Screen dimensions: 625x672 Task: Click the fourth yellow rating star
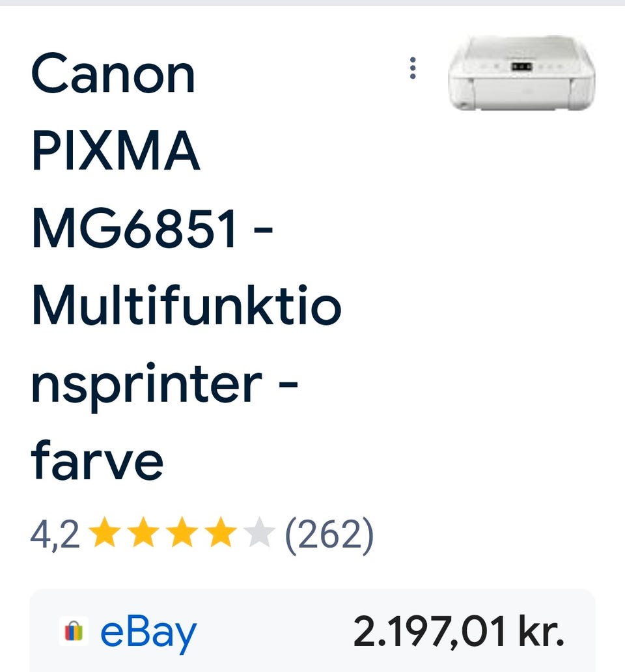pyautogui.click(x=221, y=535)
